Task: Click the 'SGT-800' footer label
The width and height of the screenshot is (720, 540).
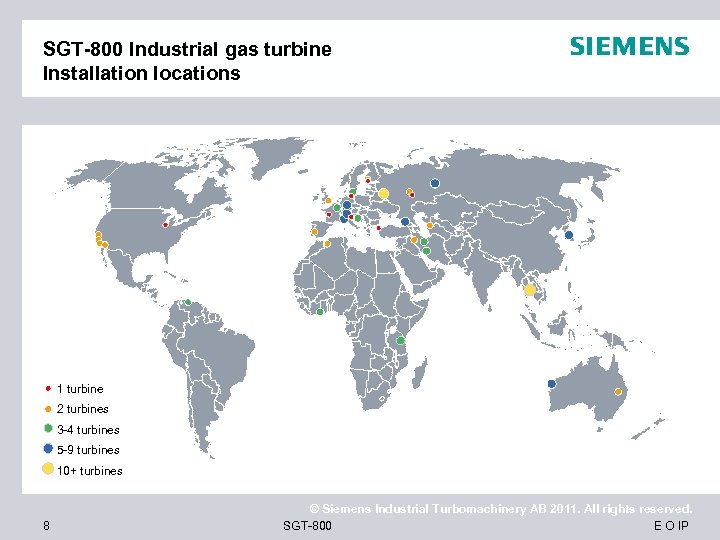Action: [307, 525]
